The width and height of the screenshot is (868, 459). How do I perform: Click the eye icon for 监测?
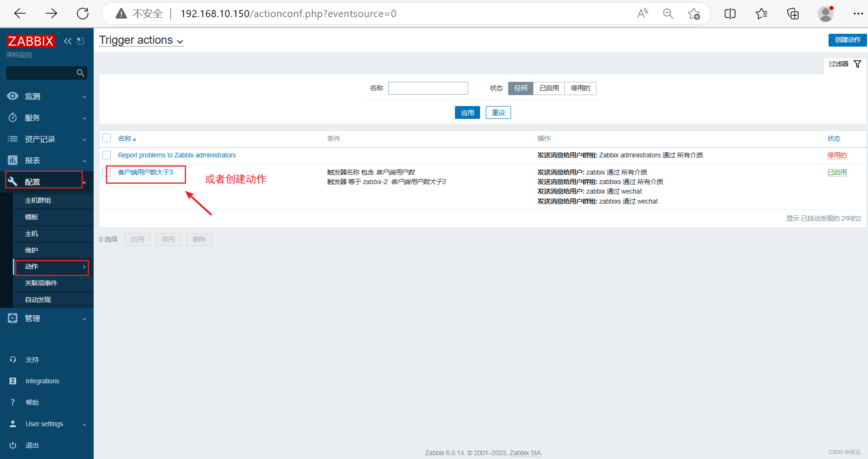click(x=13, y=96)
